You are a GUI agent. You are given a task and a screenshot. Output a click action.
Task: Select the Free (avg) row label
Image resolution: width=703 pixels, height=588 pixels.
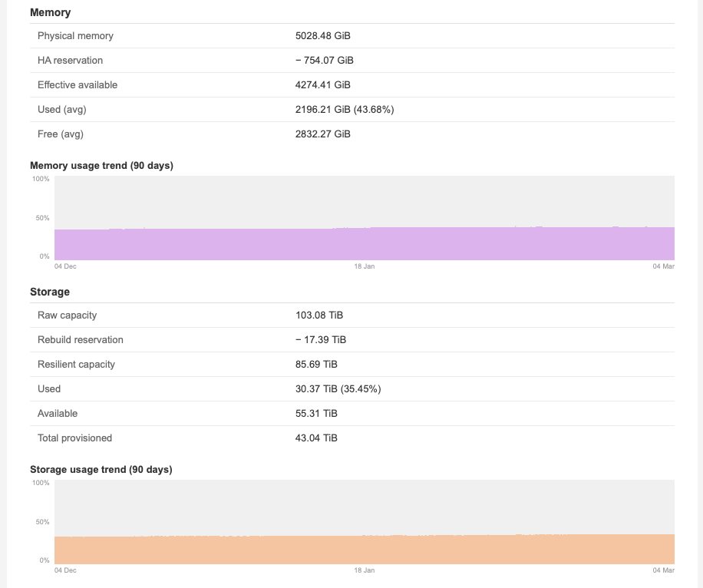61,134
